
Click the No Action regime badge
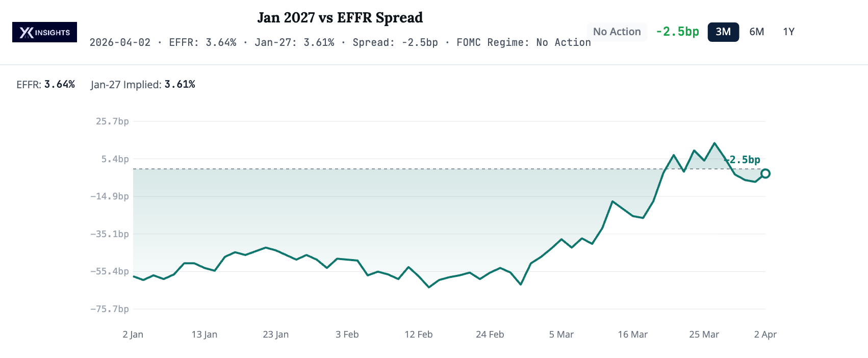tap(617, 32)
